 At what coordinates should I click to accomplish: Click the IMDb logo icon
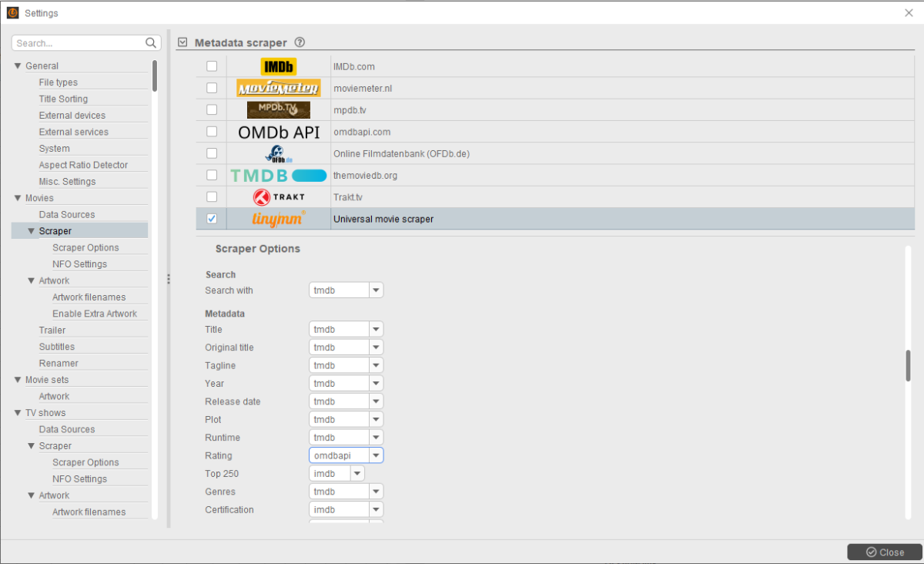[278, 66]
